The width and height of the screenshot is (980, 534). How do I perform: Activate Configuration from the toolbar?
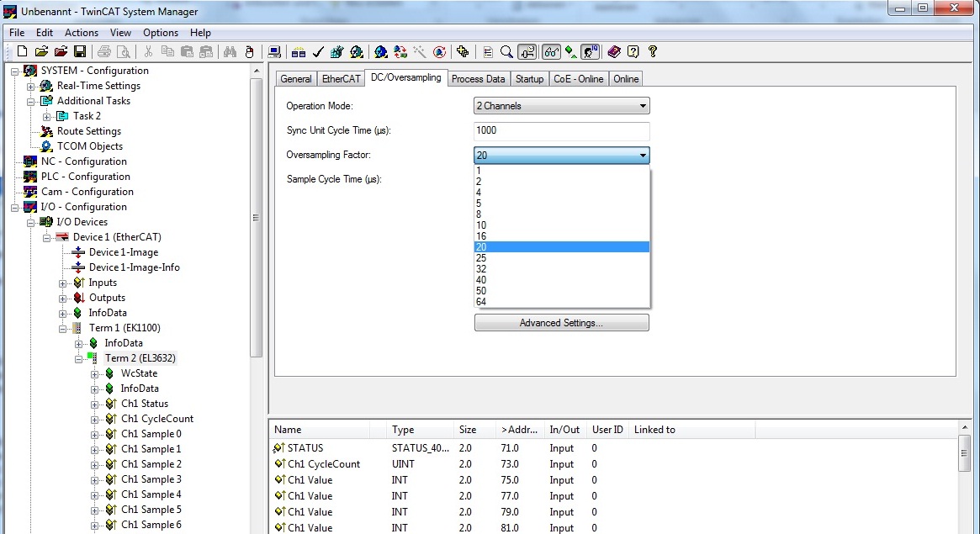[336, 52]
